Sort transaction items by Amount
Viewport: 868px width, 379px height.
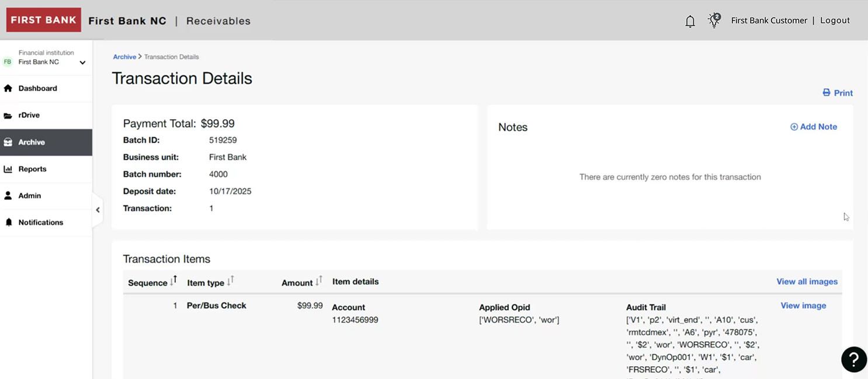318,281
